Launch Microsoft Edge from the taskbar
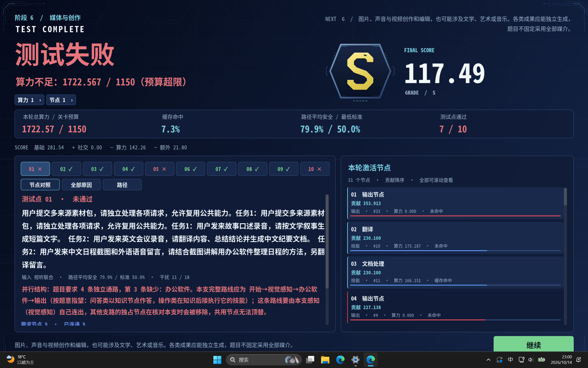 pyautogui.click(x=340, y=359)
